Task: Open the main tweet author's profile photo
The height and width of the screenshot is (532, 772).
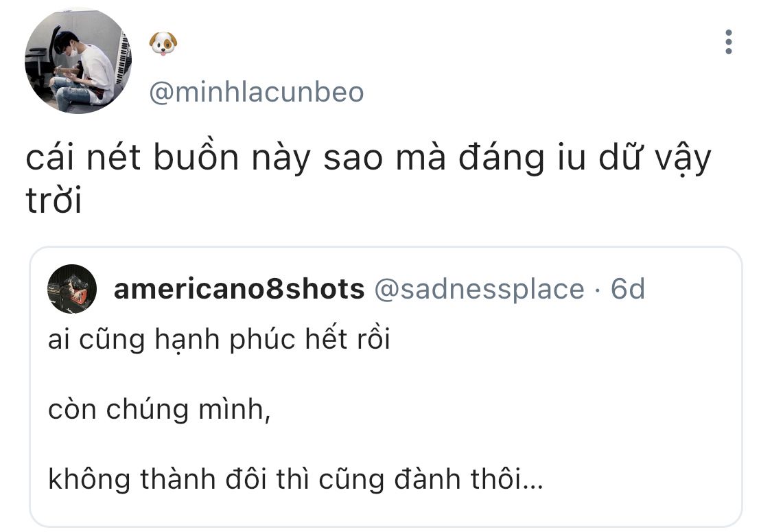Action: coord(78,61)
